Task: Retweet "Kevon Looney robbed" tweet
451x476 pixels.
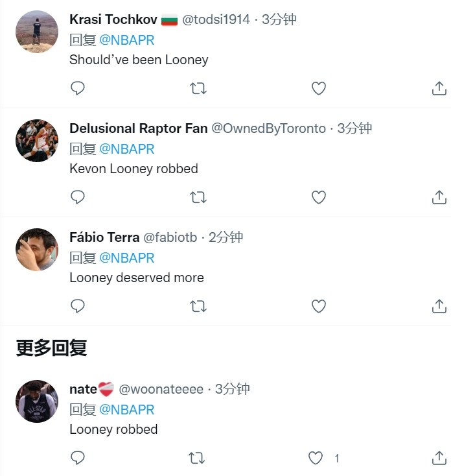Action: pos(198,197)
